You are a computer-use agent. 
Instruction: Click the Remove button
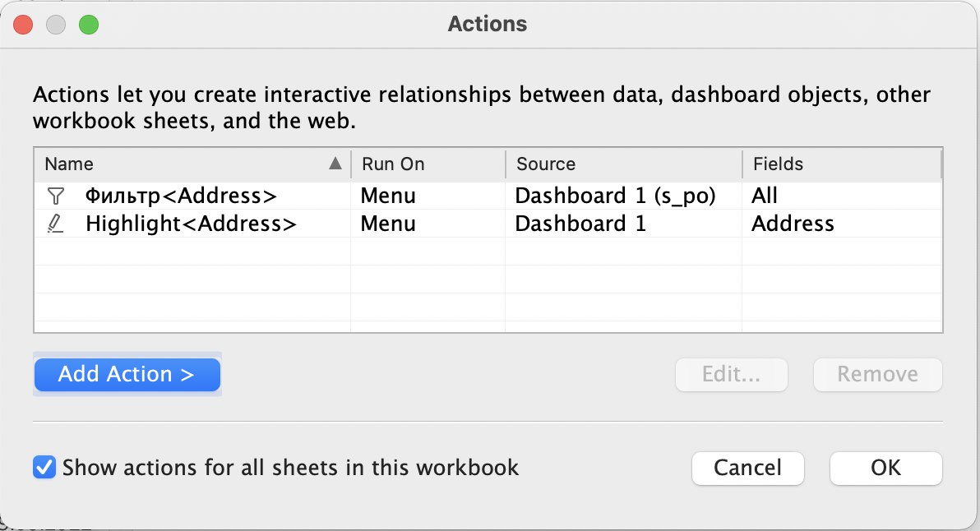tap(877, 374)
